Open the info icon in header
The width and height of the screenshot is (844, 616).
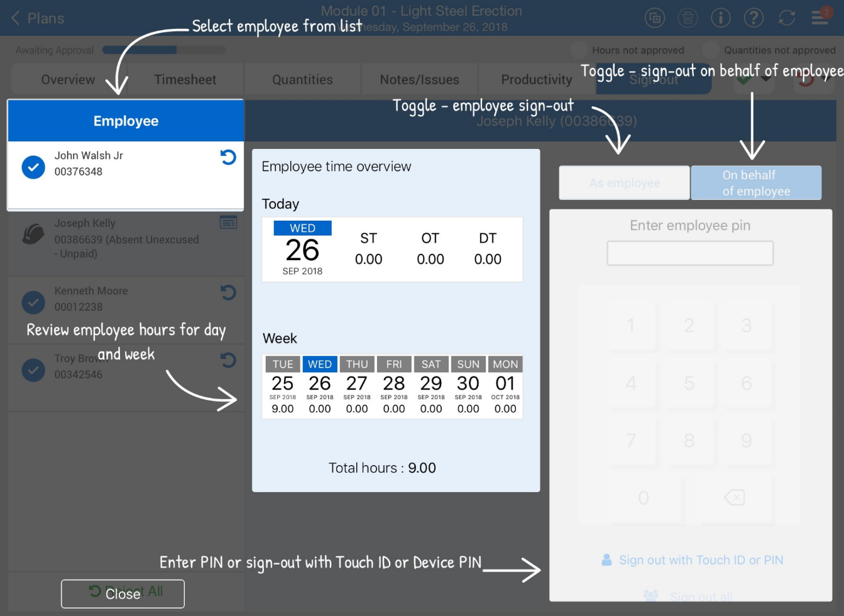click(721, 18)
